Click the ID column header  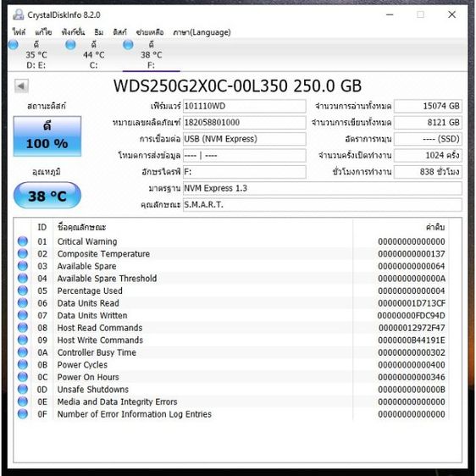coord(42,227)
